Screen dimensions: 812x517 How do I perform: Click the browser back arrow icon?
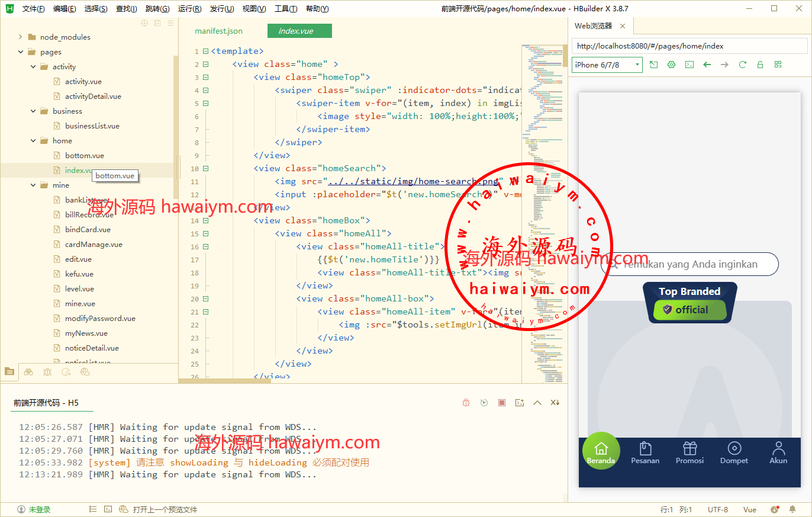[707, 65]
